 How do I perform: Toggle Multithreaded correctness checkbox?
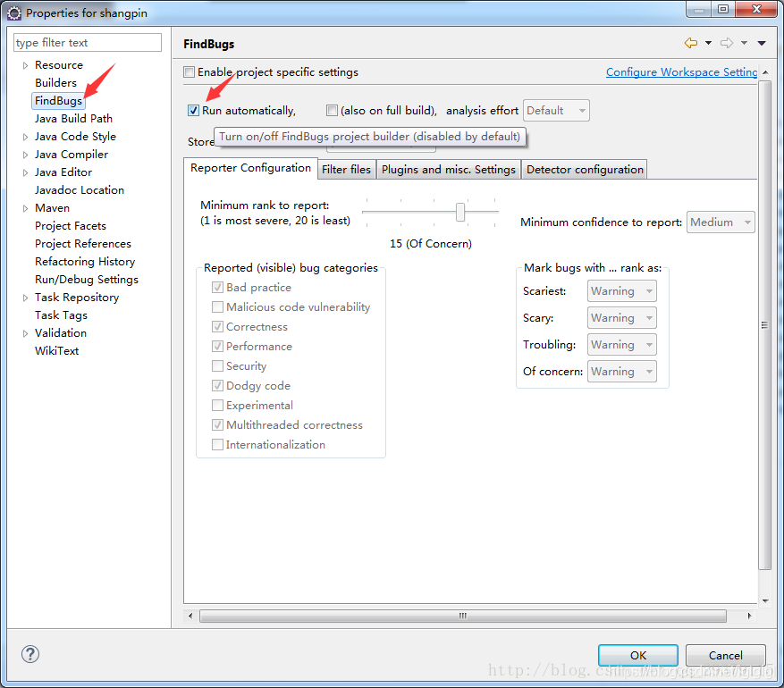[x=217, y=424]
